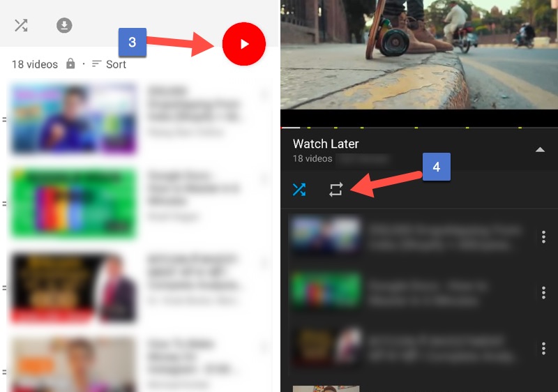The width and height of the screenshot is (558, 392).
Task: Tap the '18 videos' count in left panel
Action: [34, 64]
